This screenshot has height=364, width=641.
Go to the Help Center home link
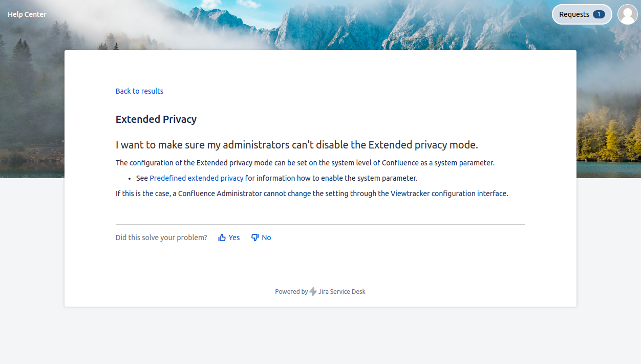[x=27, y=14]
